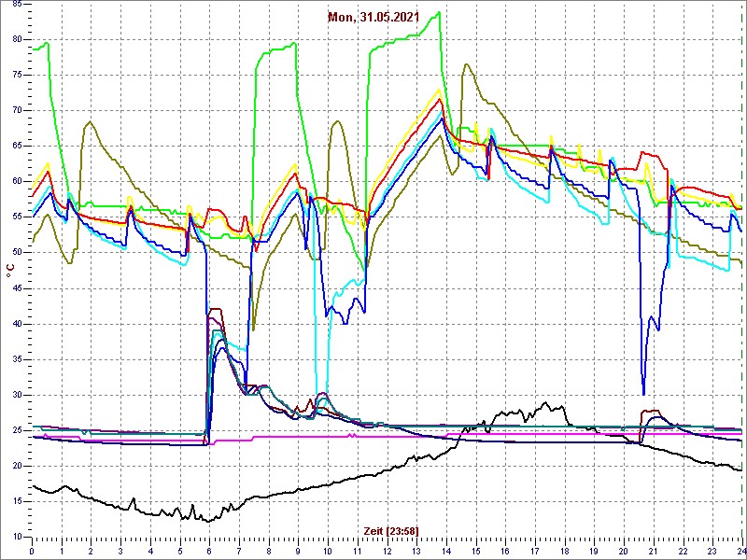The image size is (747, 560).
Task: Click hour 11 on the time axis
Action: point(358,550)
